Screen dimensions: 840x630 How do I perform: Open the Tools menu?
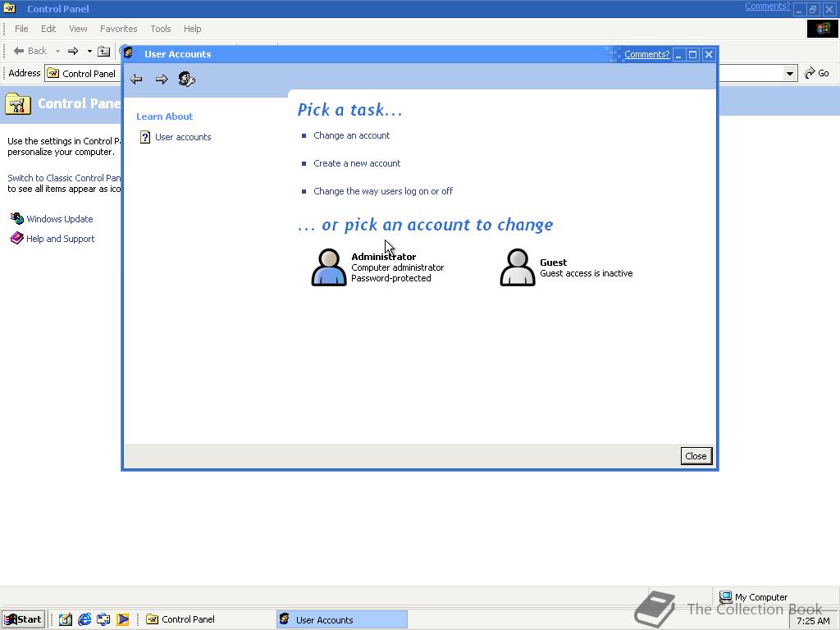pyautogui.click(x=160, y=29)
